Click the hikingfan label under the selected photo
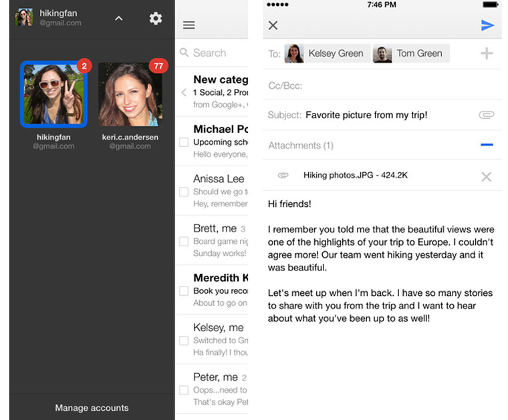The width and height of the screenshot is (508, 420). click(x=53, y=137)
